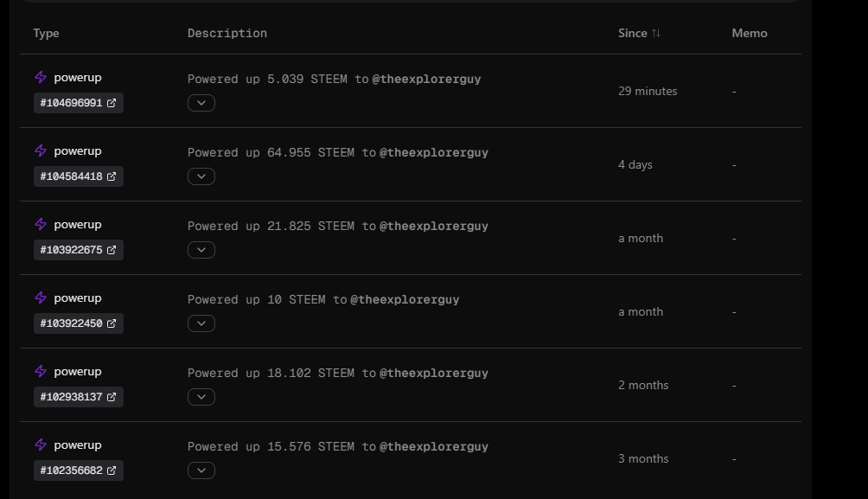This screenshot has height=499, width=868.
Task: Open external link icon for #104584418
Action: click(x=112, y=176)
